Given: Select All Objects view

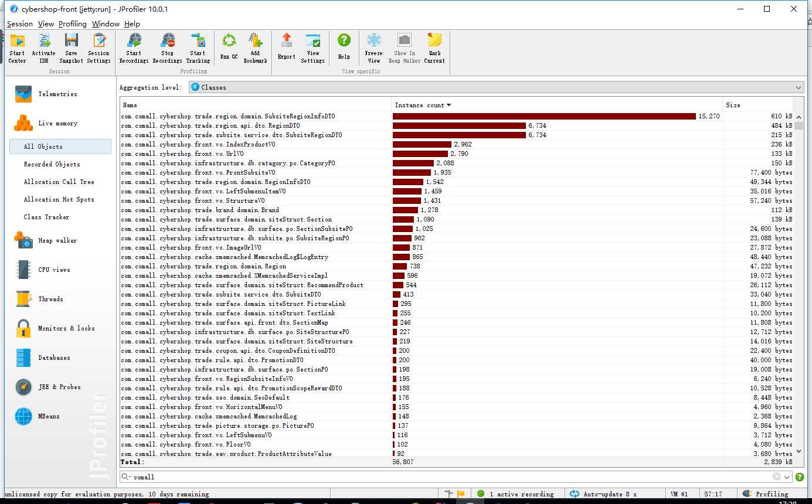Looking at the screenshot, I should pos(60,147).
